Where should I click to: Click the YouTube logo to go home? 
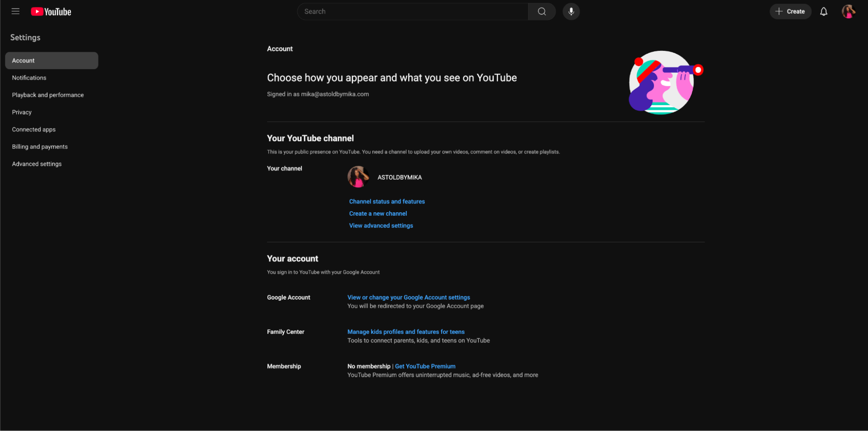click(51, 11)
